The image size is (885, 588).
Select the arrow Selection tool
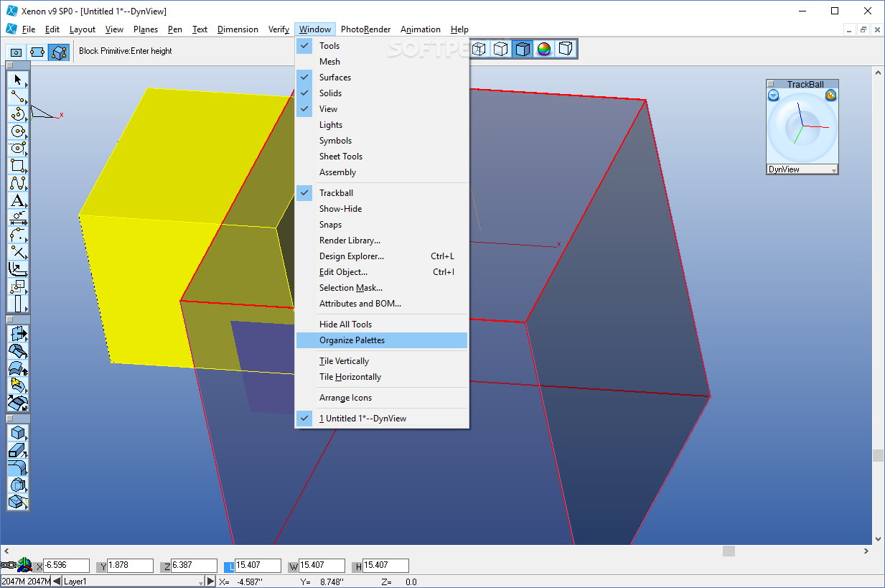coord(18,80)
